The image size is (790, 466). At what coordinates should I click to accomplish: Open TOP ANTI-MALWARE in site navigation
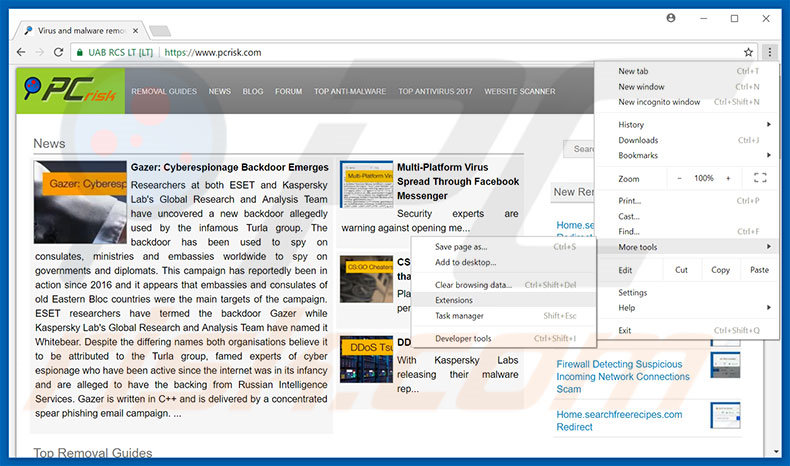350,91
